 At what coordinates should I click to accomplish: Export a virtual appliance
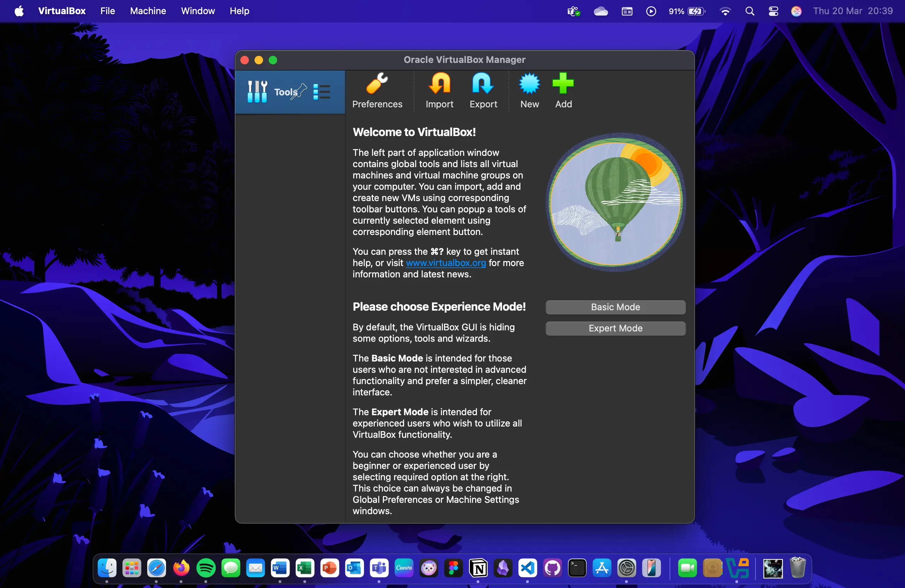click(483, 91)
